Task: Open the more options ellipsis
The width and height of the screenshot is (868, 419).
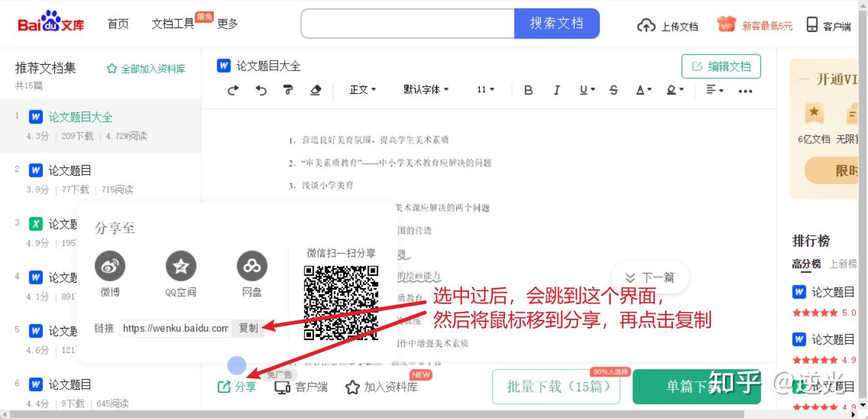Action: [745, 91]
